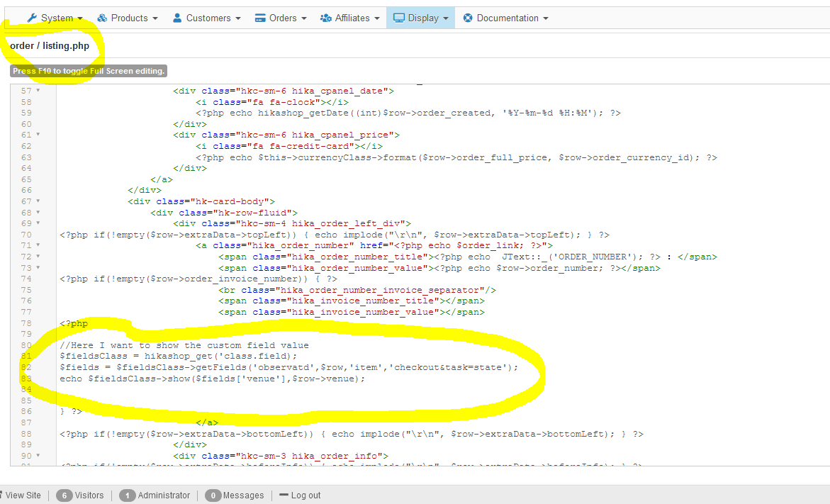Collapse code fold at line 67
The image size is (830, 504).
coord(38,201)
